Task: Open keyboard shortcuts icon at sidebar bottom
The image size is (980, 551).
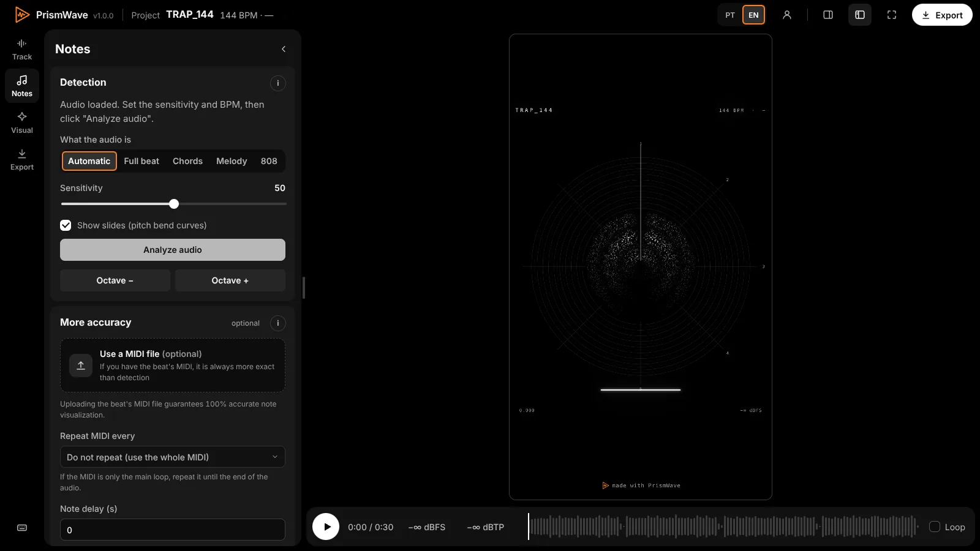Action: (22, 528)
